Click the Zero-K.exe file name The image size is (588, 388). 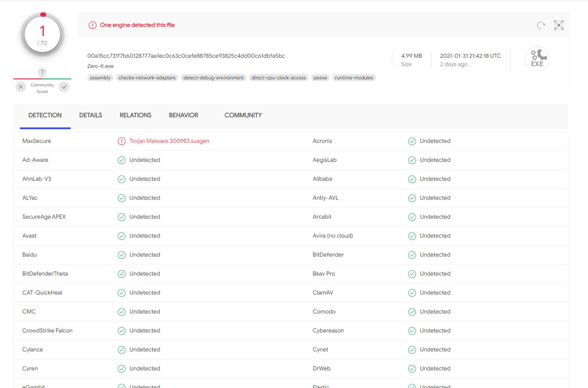pos(100,66)
